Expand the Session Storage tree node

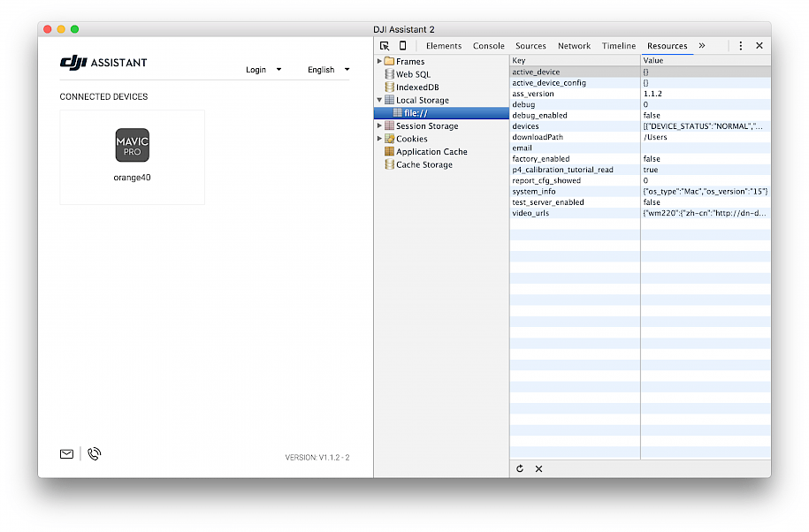coord(379,125)
